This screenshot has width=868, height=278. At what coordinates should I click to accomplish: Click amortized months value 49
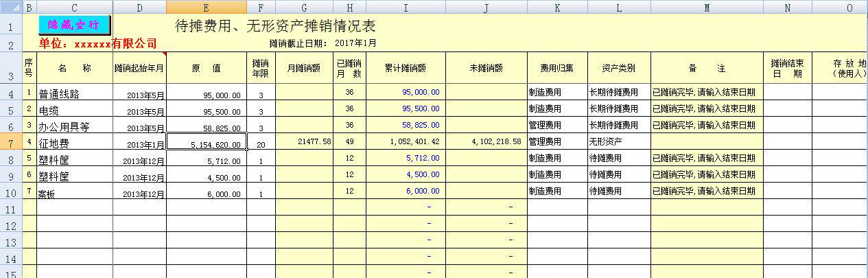click(349, 143)
